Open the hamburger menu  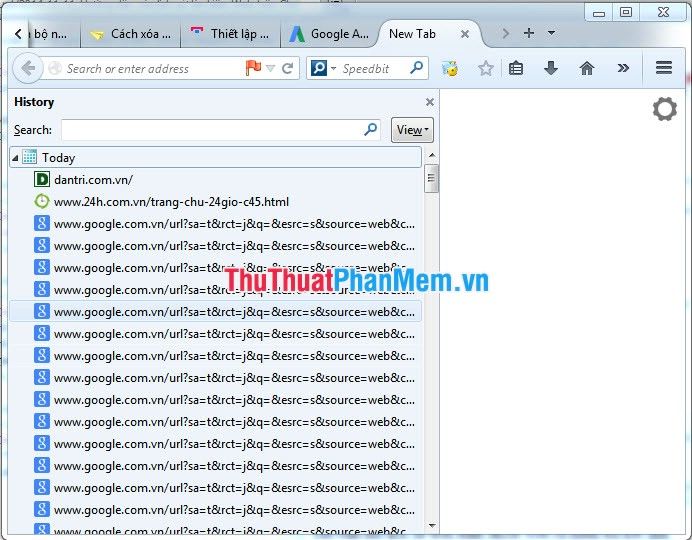point(664,68)
